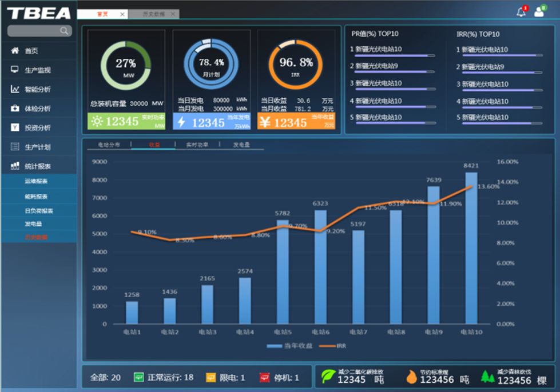Click the user account icon

coord(538,13)
